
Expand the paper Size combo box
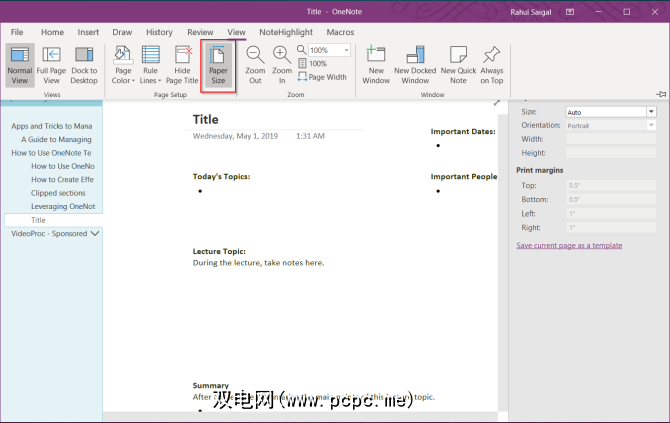tap(651, 112)
